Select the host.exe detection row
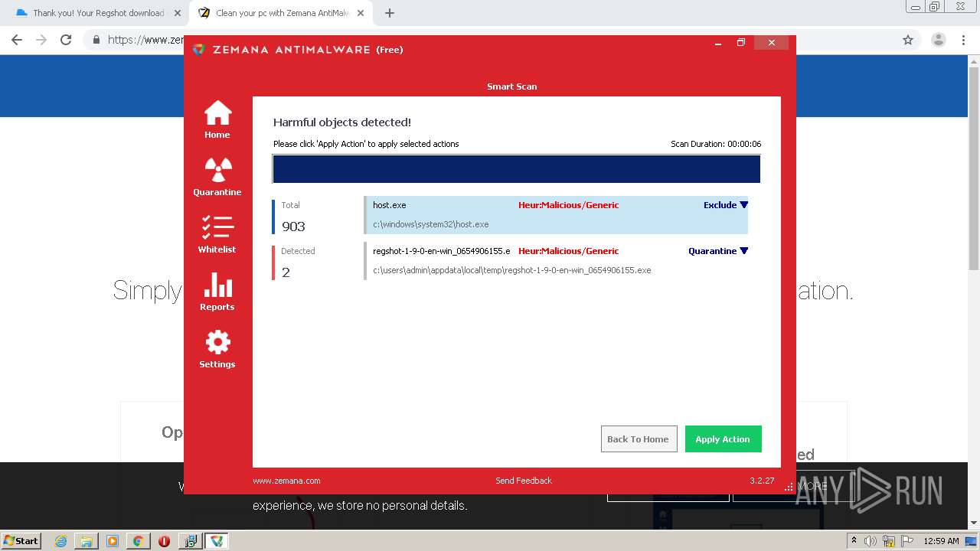 (556, 214)
